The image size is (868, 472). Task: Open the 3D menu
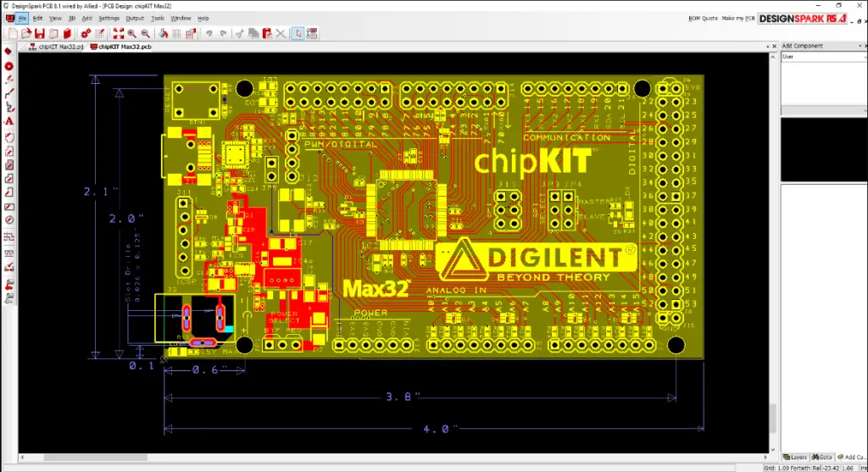tap(71, 19)
